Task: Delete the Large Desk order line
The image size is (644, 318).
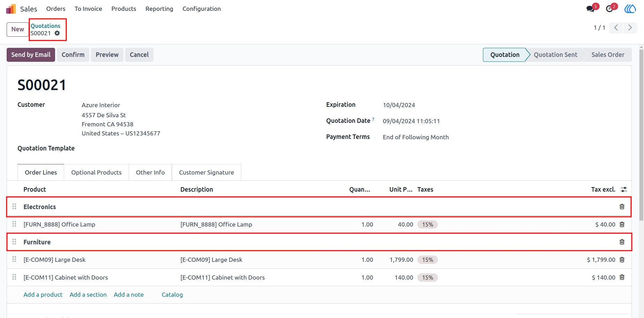Action: click(x=622, y=260)
